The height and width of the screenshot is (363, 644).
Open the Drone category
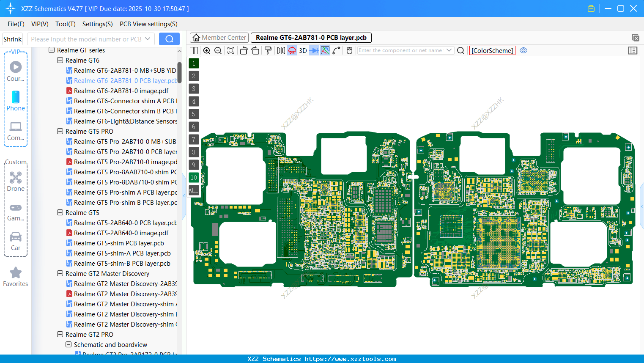[16, 181]
